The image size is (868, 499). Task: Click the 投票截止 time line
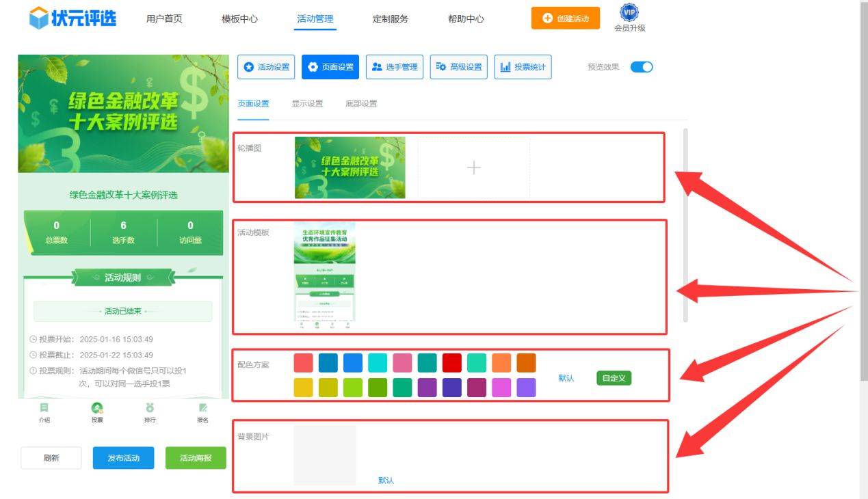click(91, 355)
